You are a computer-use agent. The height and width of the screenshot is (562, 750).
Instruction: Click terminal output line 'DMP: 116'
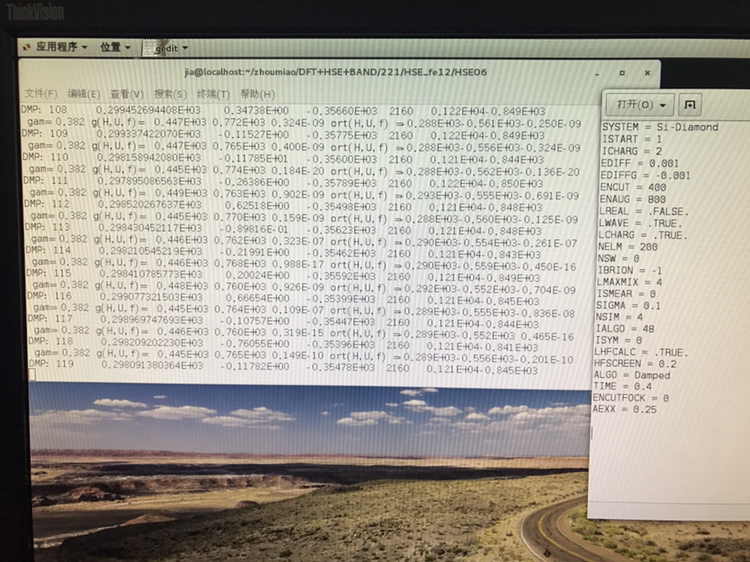tap(283, 298)
